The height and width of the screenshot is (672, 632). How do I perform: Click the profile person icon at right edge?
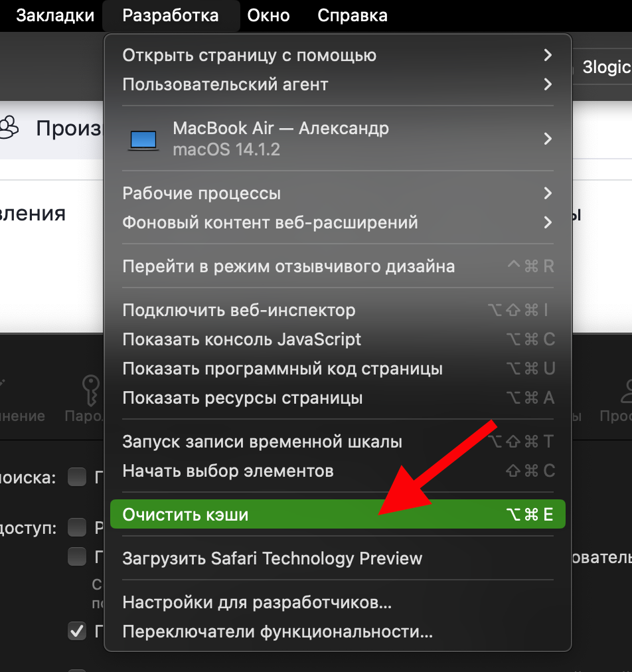tap(624, 392)
